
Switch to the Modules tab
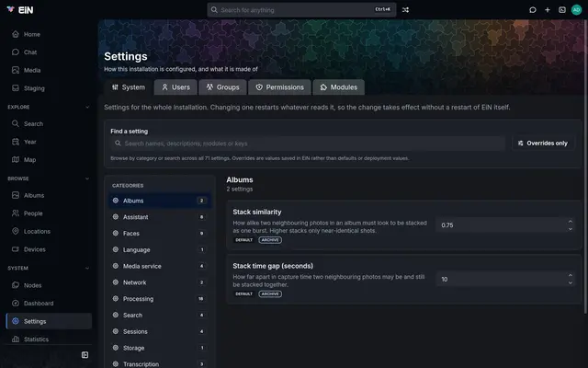(x=339, y=87)
